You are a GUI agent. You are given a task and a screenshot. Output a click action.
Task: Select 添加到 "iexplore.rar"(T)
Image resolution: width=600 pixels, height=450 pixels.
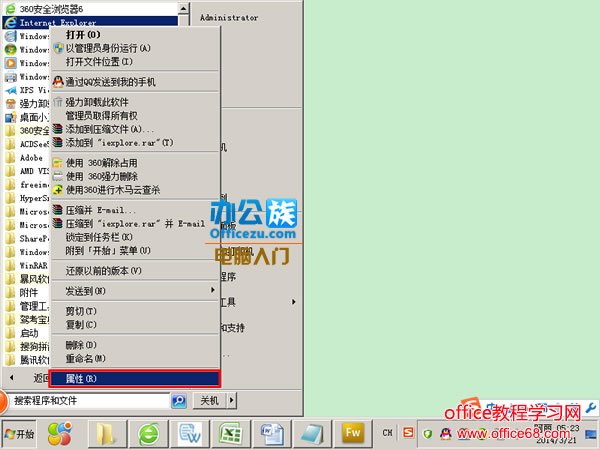tap(135, 143)
